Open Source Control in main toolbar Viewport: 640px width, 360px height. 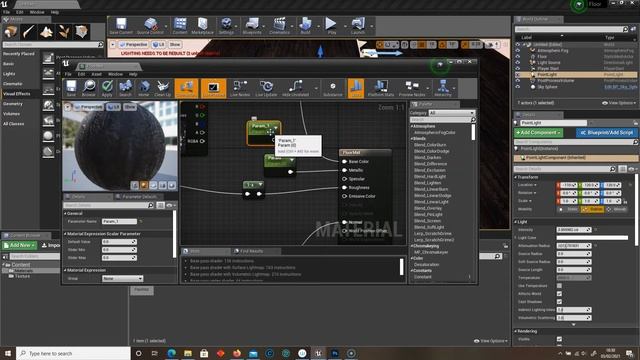(x=150, y=26)
